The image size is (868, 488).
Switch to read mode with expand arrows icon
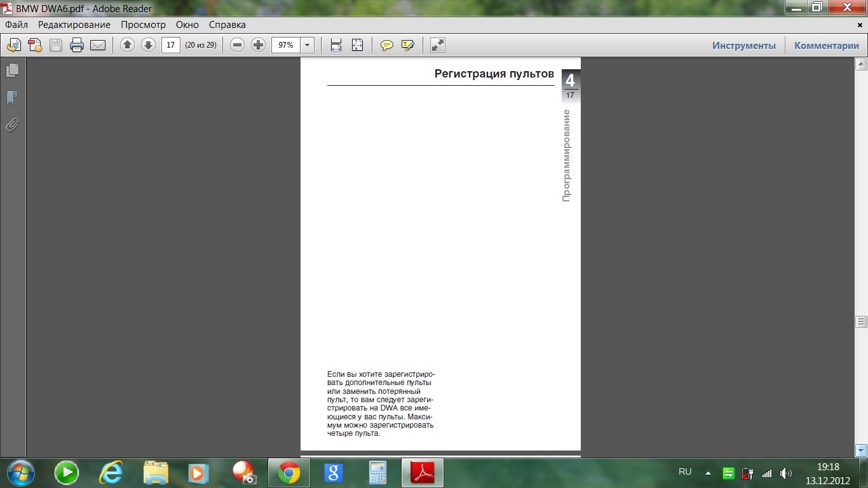[x=437, y=45]
